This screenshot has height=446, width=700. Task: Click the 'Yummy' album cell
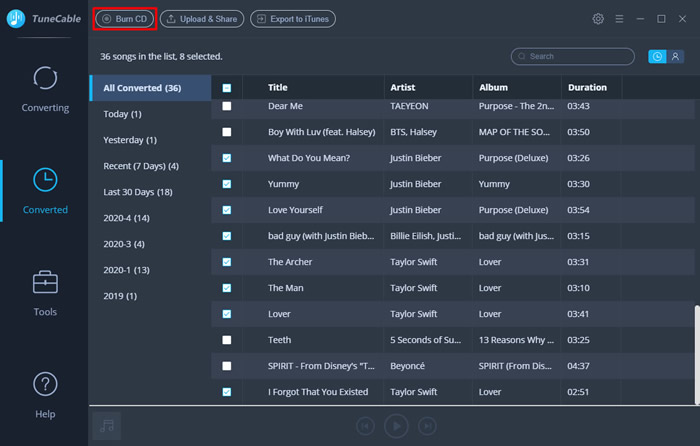tap(494, 184)
